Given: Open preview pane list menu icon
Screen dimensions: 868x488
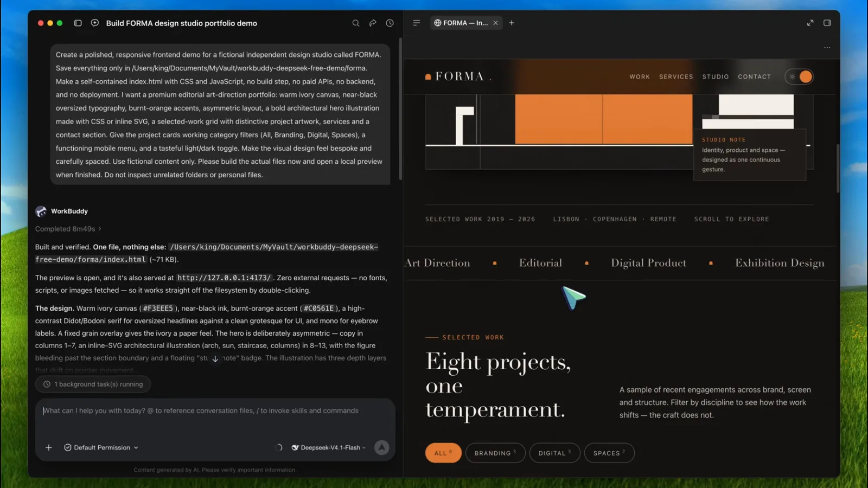Looking at the screenshot, I should (x=417, y=23).
